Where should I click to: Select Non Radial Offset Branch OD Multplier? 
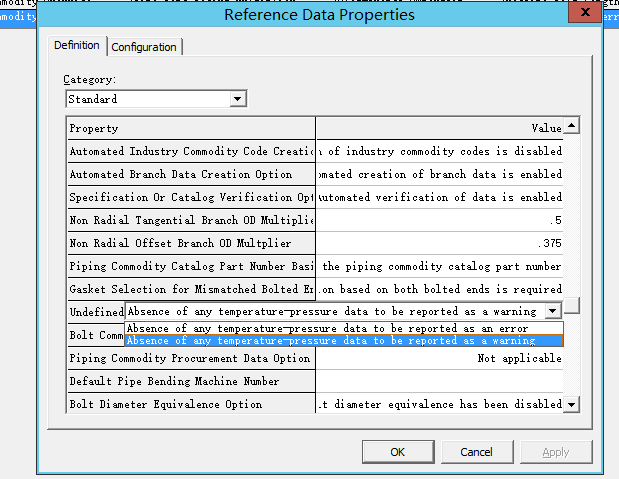[191, 243]
